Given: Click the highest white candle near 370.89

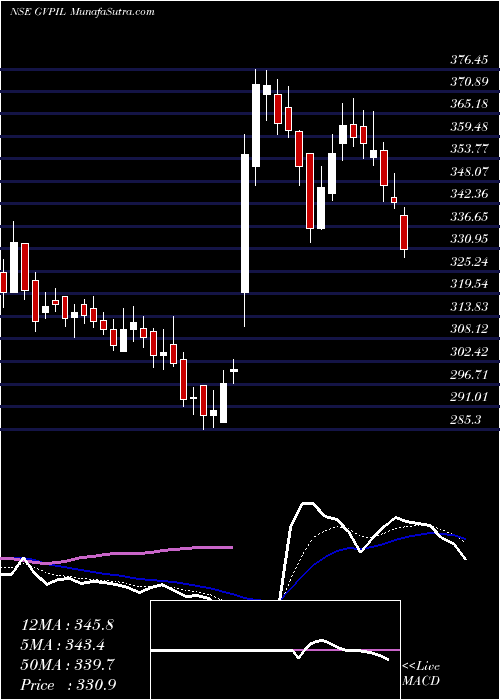Looking at the screenshot, I should point(256,125).
